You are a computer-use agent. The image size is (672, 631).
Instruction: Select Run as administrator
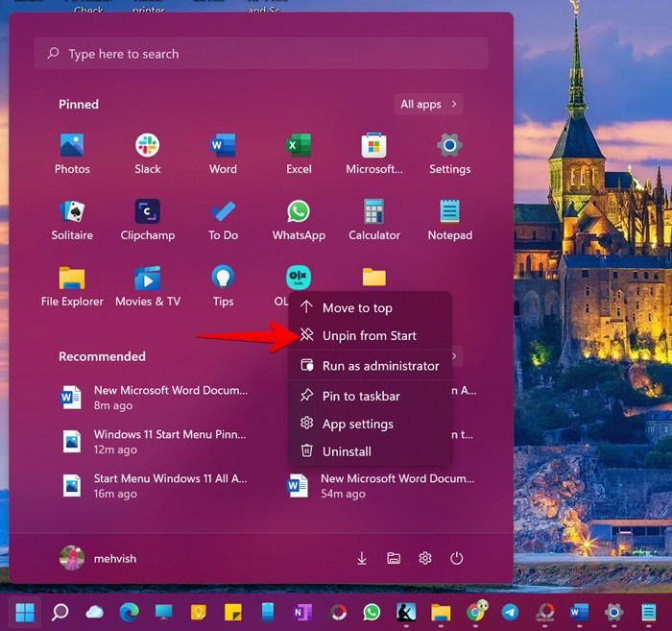tap(371, 366)
